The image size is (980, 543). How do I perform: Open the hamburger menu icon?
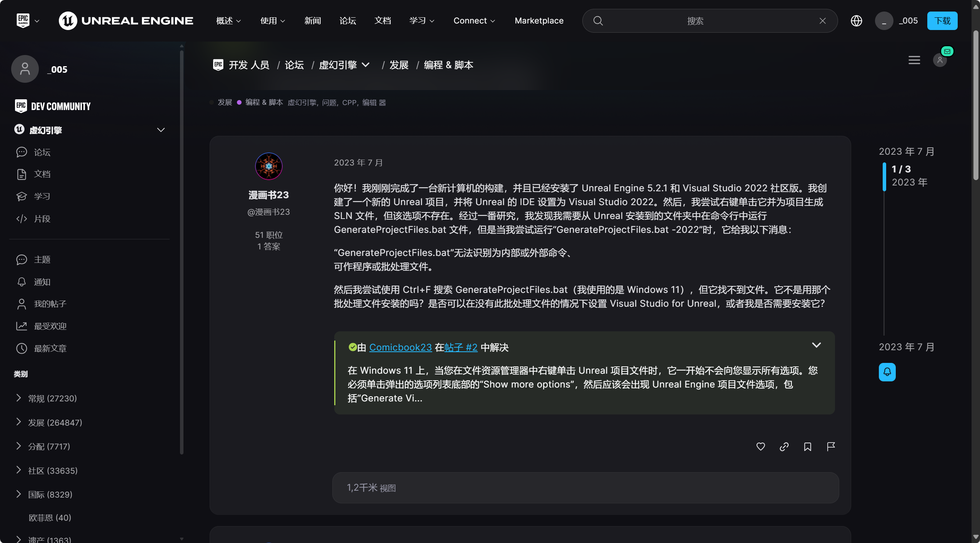914,60
